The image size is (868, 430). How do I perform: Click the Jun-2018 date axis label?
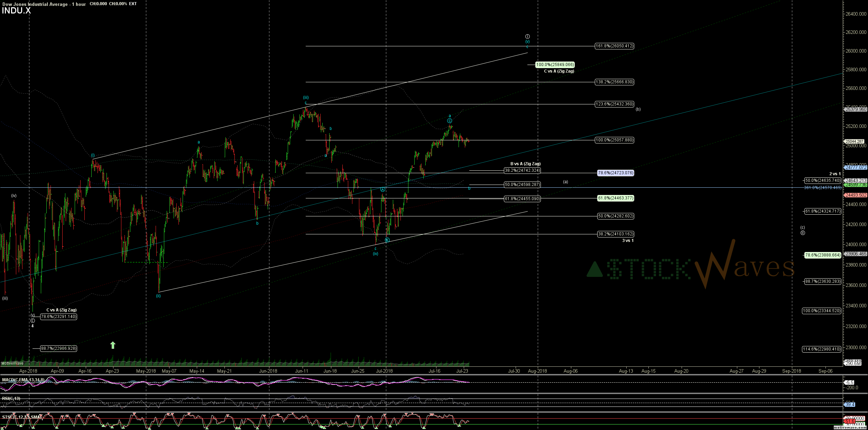268,371
